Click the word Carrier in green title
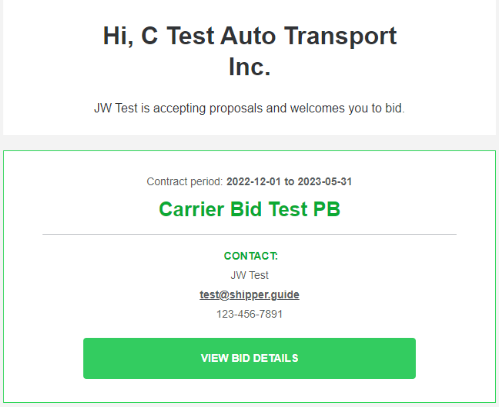 point(191,209)
